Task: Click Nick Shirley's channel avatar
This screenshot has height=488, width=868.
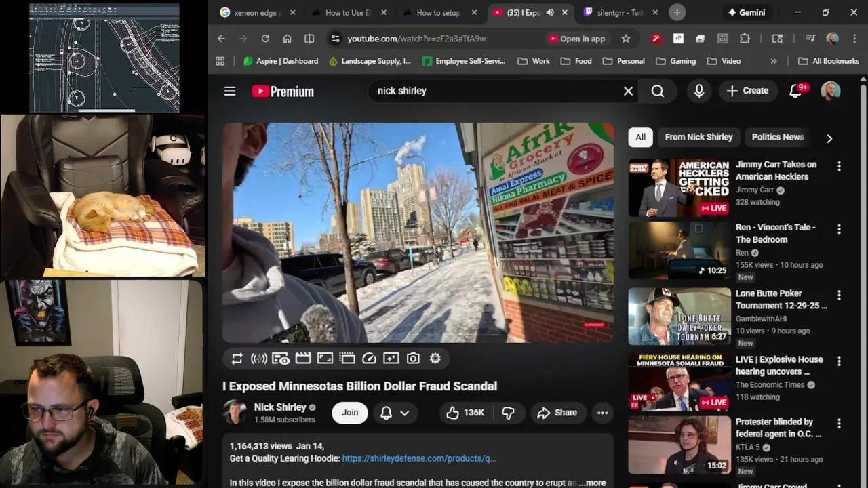Action: [x=235, y=412]
